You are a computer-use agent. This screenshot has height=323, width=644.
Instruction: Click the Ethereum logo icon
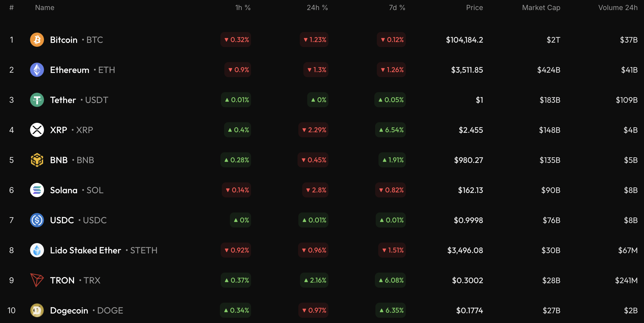[37, 70]
